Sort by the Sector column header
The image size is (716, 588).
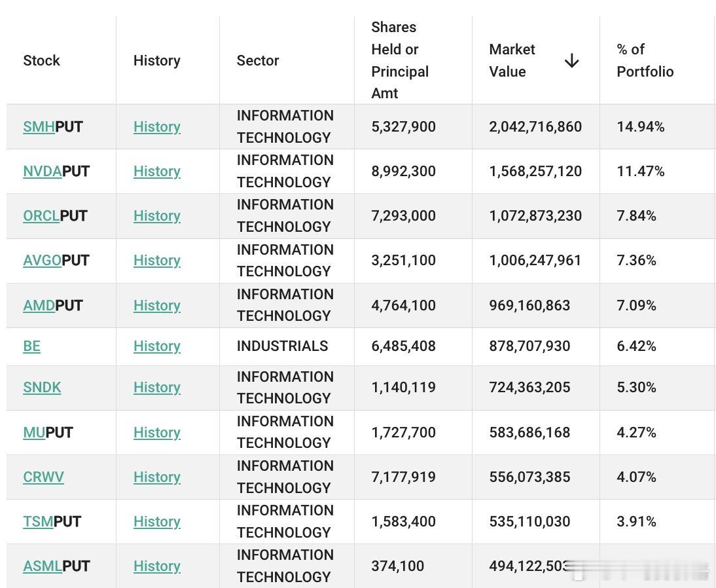click(258, 60)
